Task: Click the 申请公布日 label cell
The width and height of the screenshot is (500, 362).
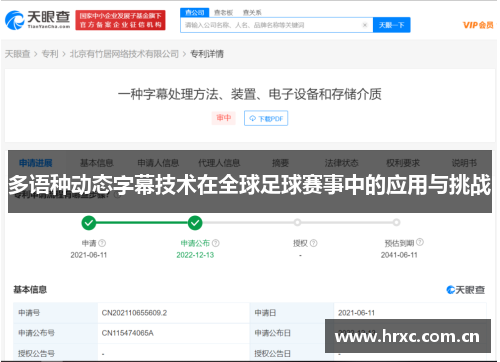Action: click(292, 333)
